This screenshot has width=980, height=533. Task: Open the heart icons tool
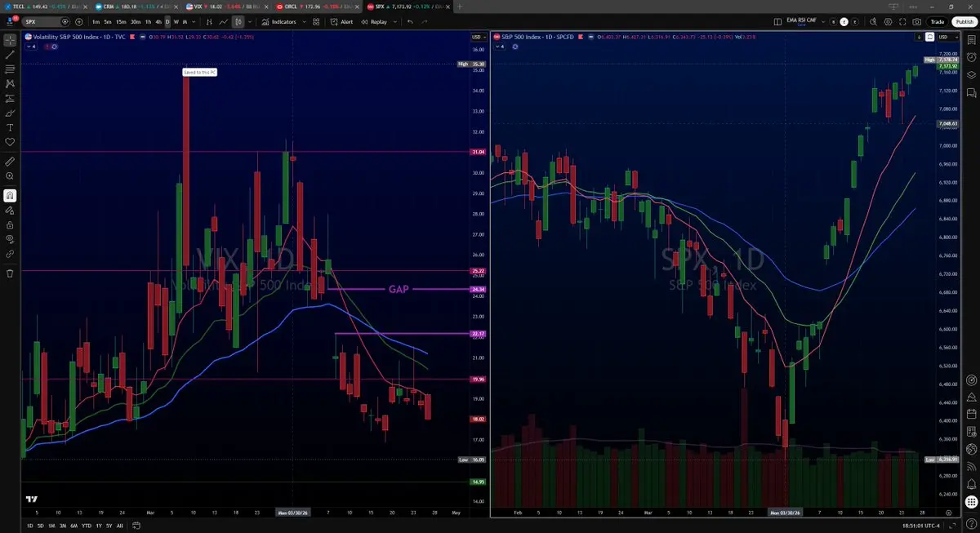[x=10, y=142]
